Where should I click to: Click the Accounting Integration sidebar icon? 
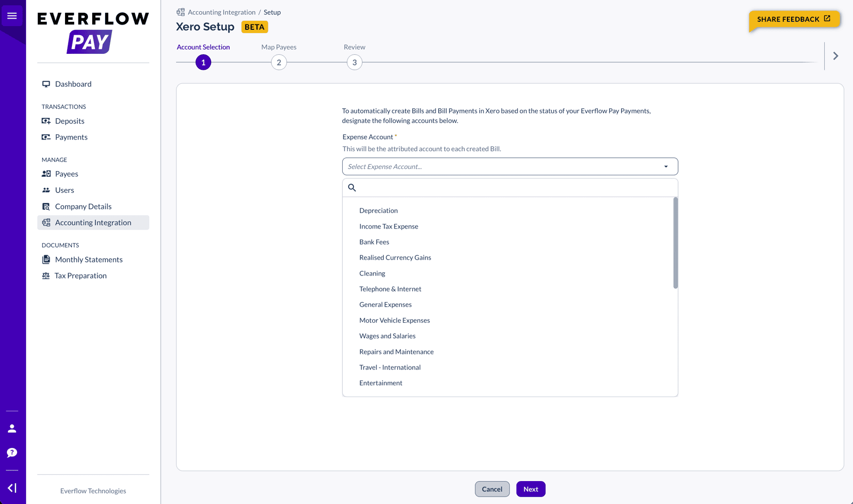pyautogui.click(x=46, y=223)
